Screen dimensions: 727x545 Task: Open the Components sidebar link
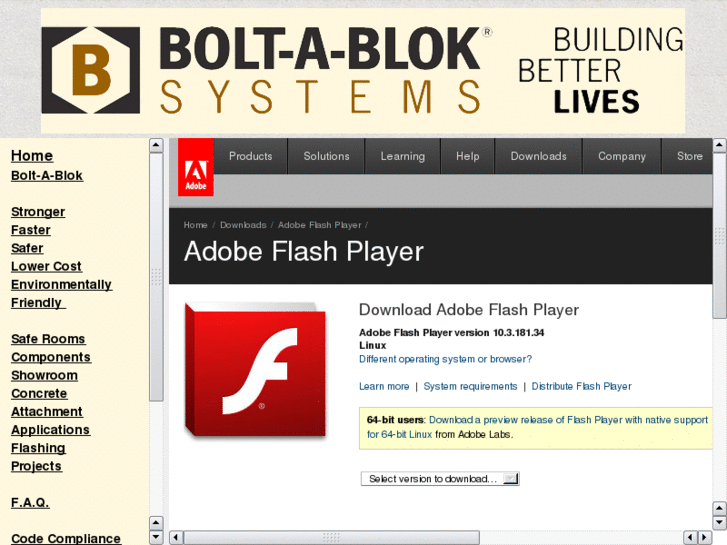(x=51, y=357)
